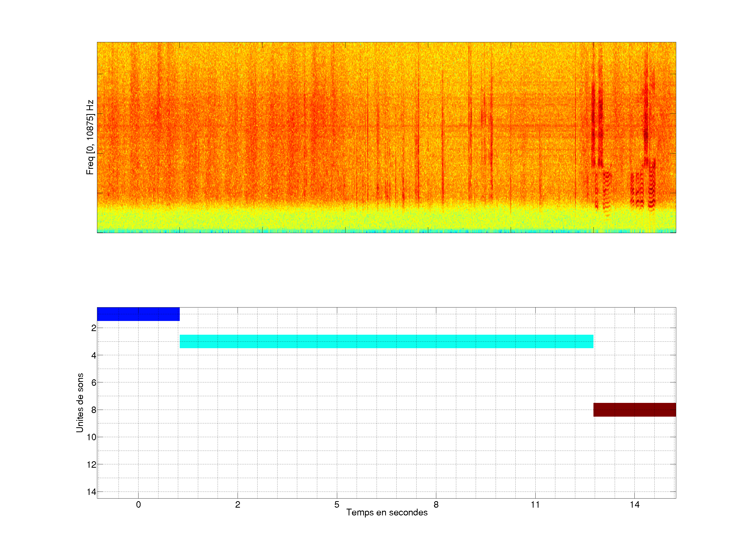
Task: Click the time tick label 2 on horizontal axis
Action: click(238, 505)
